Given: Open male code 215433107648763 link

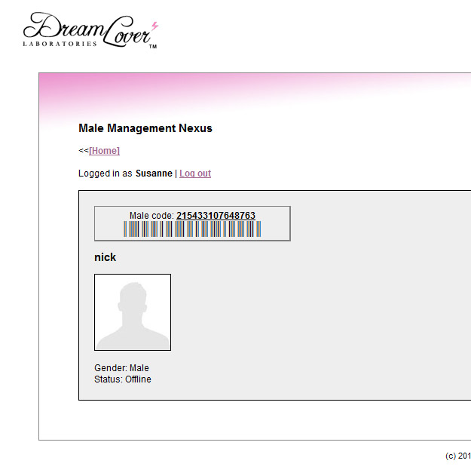Looking at the screenshot, I should (216, 216).
